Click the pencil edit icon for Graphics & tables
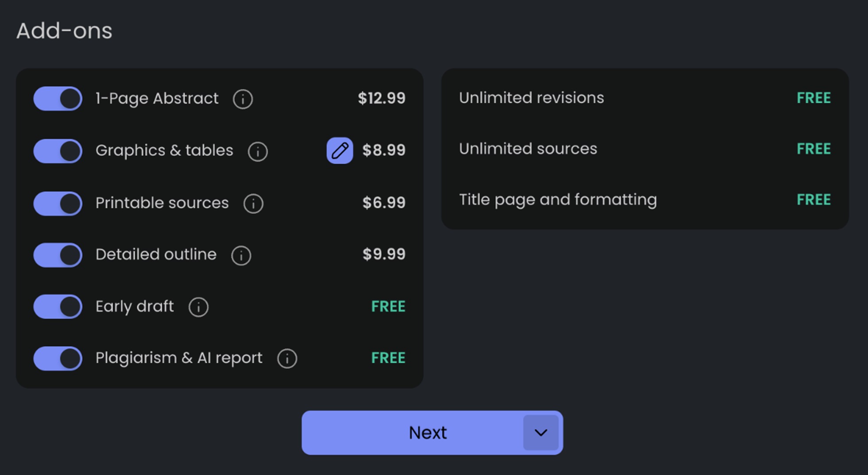 (339, 151)
